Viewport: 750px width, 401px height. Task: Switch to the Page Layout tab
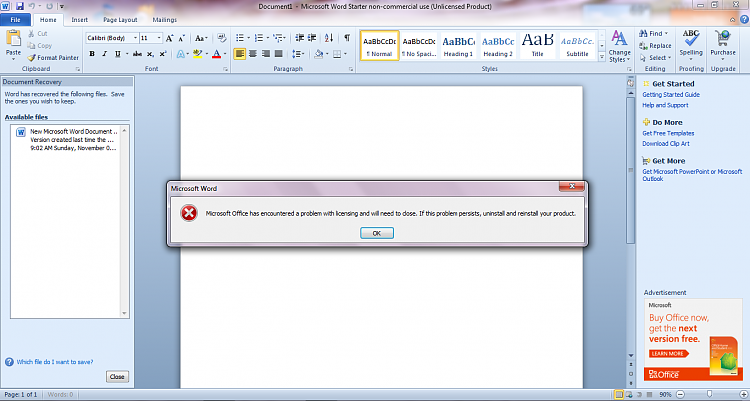120,20
